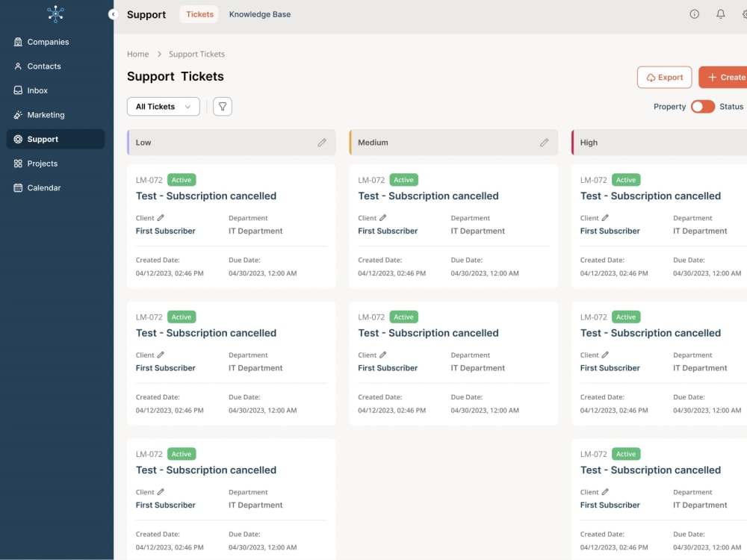Image resolution: width=747 pixels, height=560 pixels.
Task: Edit client on second Medium column card
Action: (x=383, y=355)
